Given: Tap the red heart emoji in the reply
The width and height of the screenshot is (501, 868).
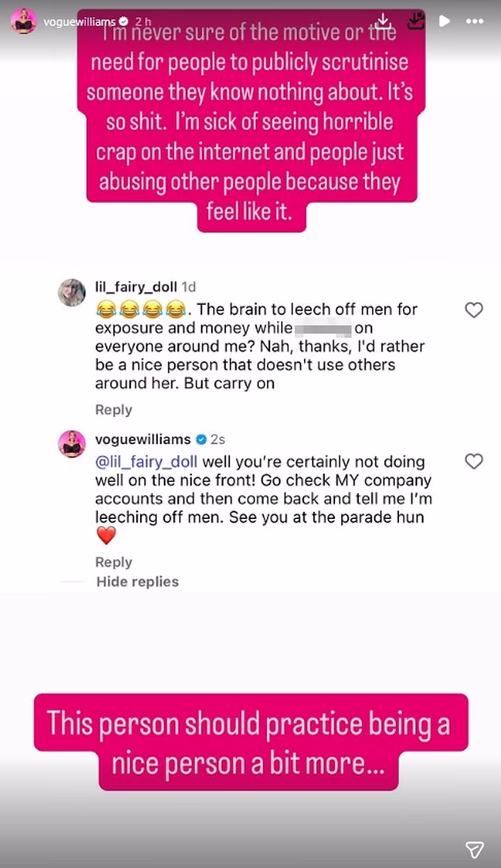Looking at the screenshot, I should [x=106, y=536].
